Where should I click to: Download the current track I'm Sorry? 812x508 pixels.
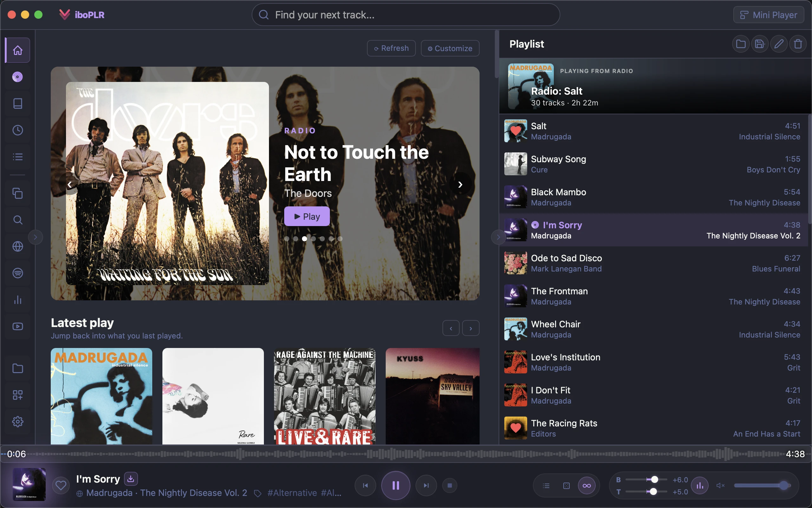[x=131, y=479]
